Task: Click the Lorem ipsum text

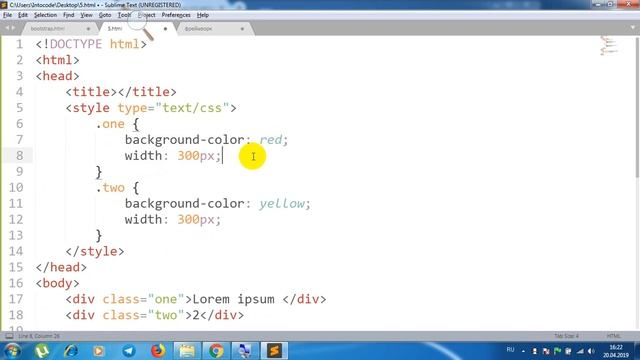Action: [x=233, y=299]
